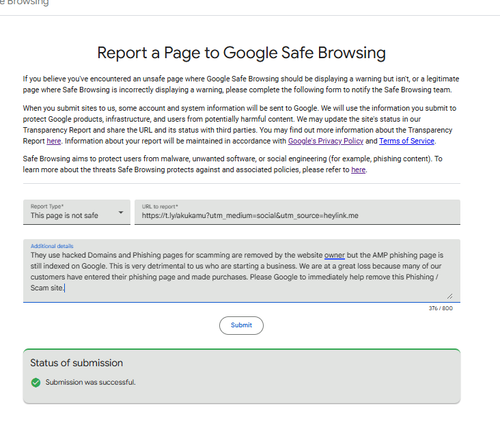Open the Report Type dropdown
This screenshot has height=436, width=500.
pyautogui.click(x=76, y=212)
